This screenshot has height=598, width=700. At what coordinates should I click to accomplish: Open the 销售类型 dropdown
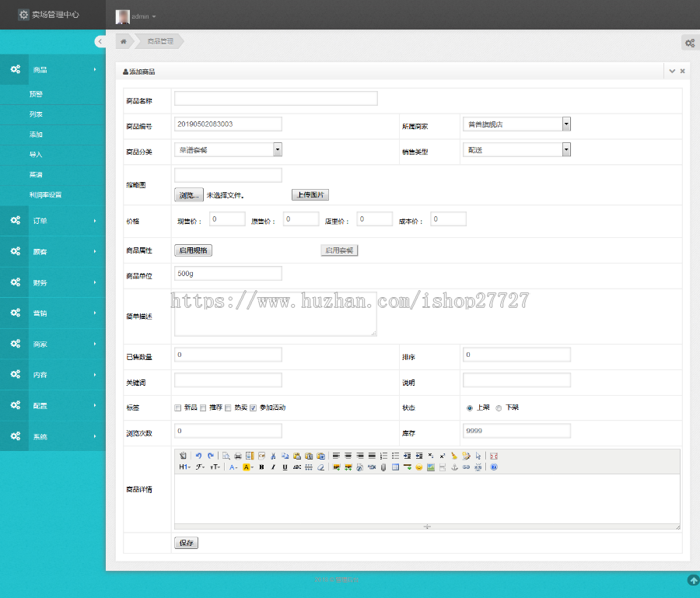517,149
